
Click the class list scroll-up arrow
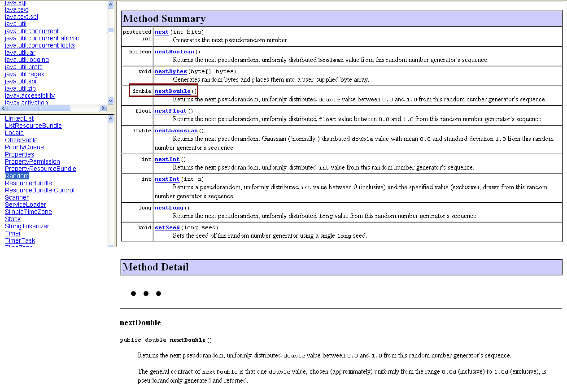[x=111, y=119]
